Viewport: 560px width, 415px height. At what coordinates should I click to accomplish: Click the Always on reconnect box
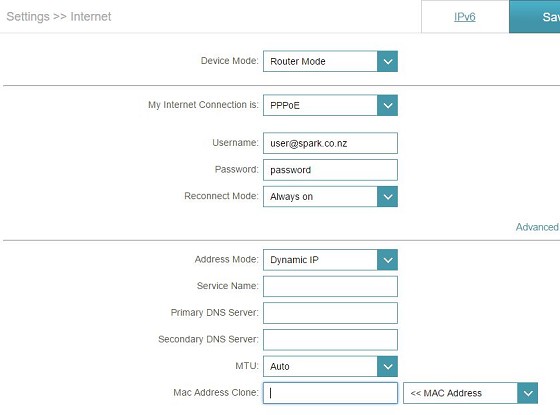(x=330, y=196)
